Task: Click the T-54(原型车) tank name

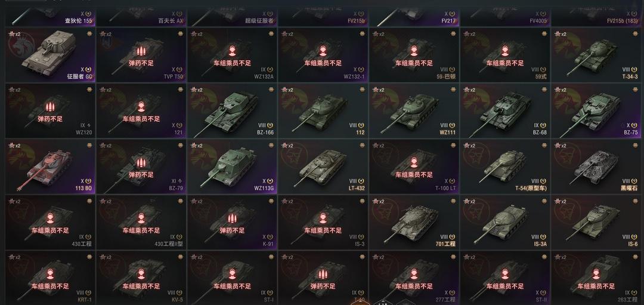Action: point(531,188)
